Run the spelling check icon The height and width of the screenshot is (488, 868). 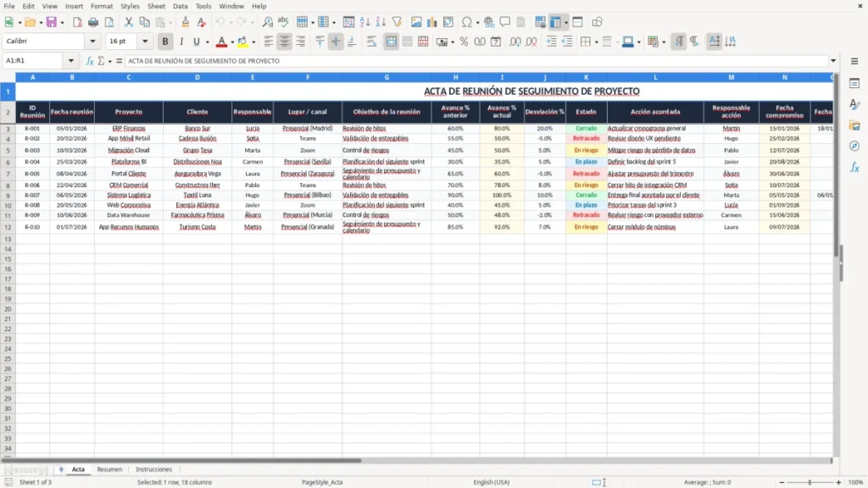point(283,22)
